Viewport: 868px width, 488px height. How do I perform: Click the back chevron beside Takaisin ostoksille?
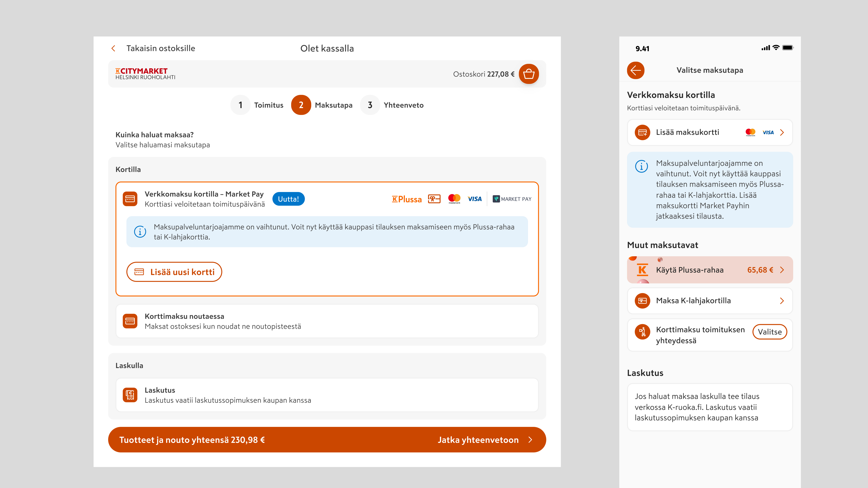coord(113,48)
